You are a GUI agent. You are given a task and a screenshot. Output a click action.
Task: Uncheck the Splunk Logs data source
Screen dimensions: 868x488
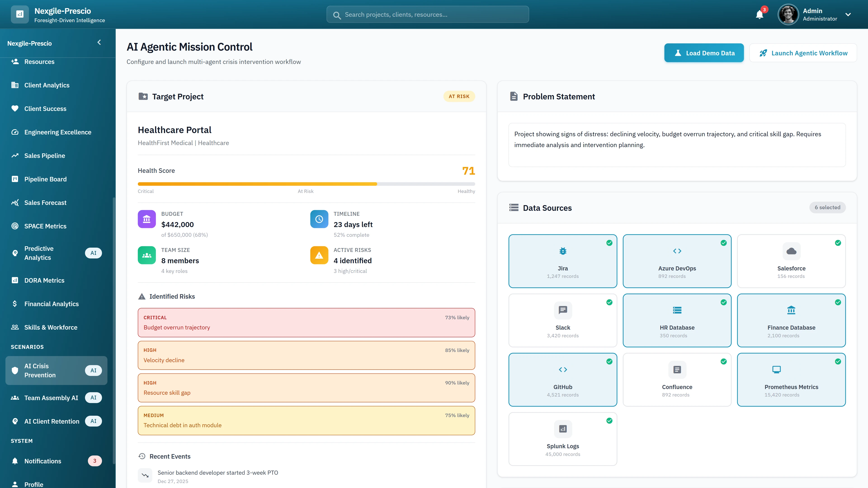(x=609, y=421)
